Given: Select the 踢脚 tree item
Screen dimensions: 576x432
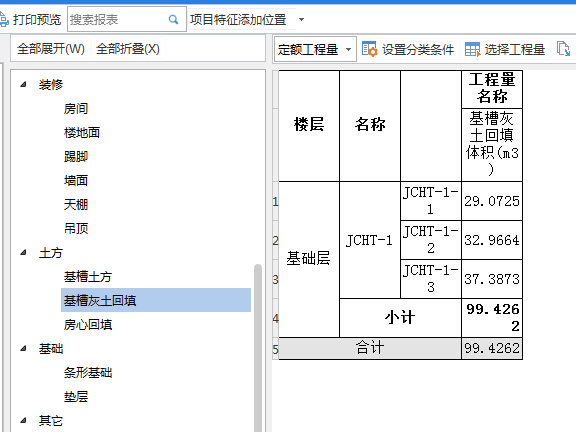Looking at the screenshot, I should coord(76,157).
